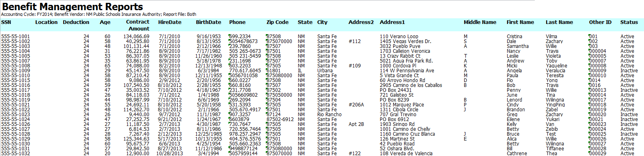Click the State column header
The image size is (644, 156).
(305, 22)
